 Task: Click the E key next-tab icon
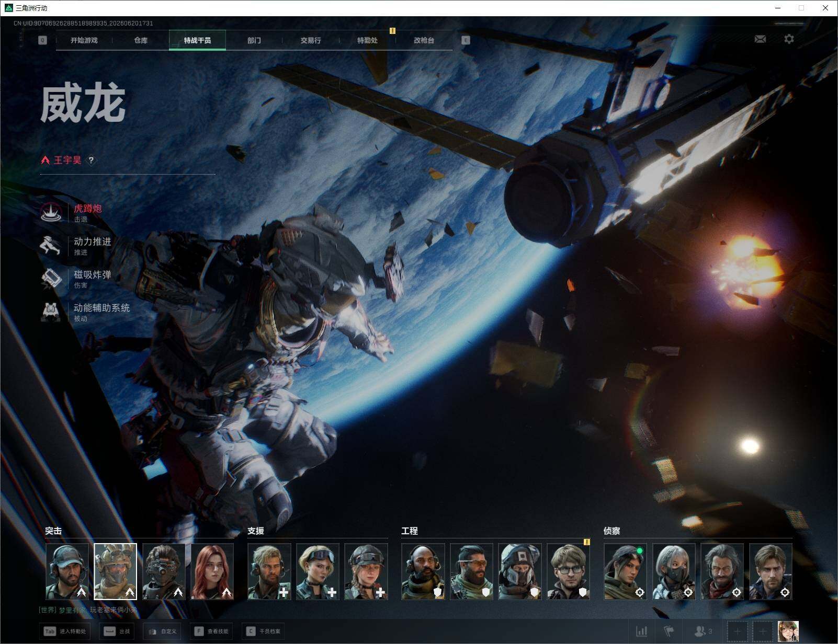click(466, 40)
